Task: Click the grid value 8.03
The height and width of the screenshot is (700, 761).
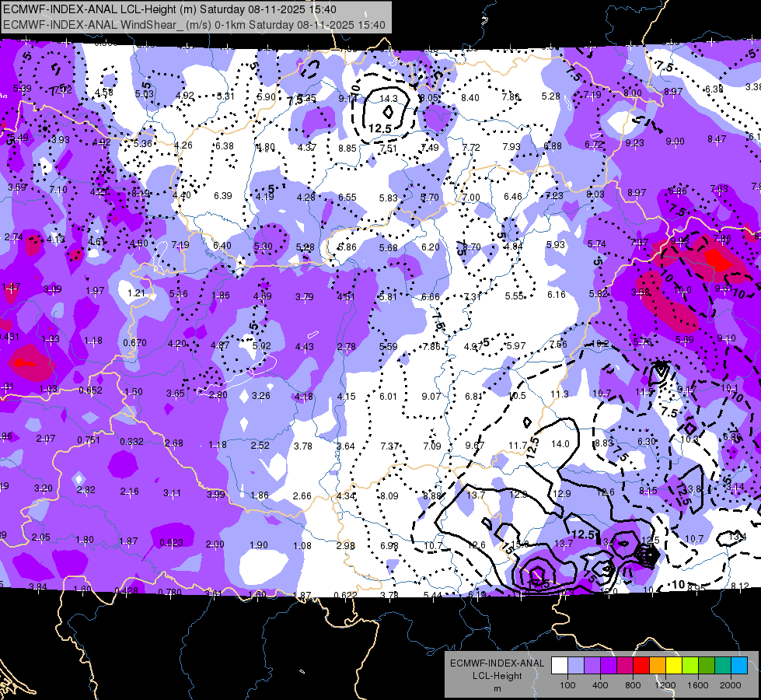Action: [x=595, y=194]
